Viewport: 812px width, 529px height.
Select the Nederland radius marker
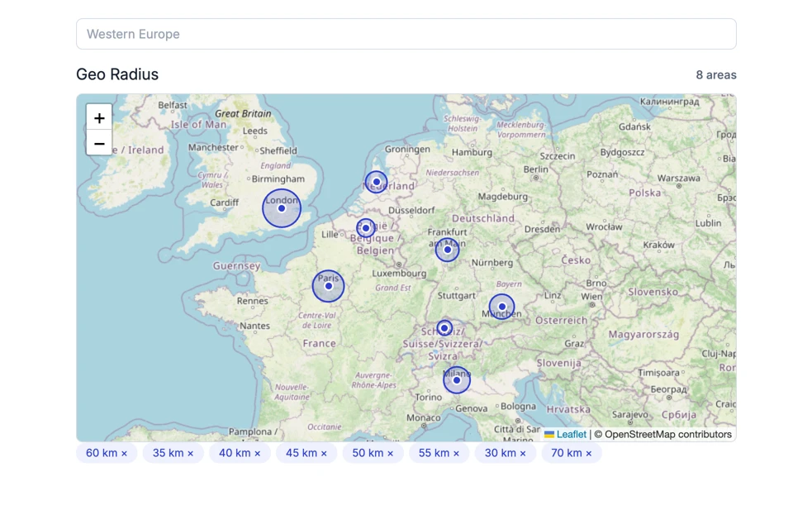pyautogui.click(x=376, y=182)
